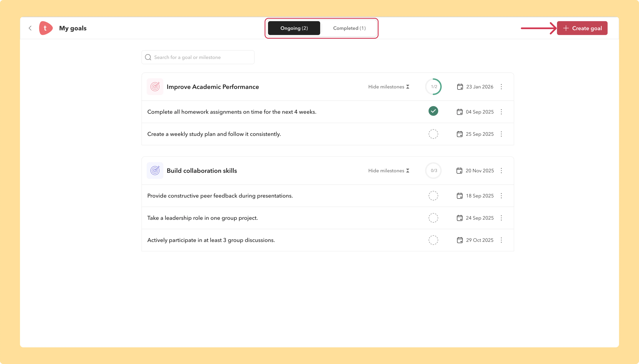Open more options for group discussions milestone

pyautogui.click(x=501, y=240)
